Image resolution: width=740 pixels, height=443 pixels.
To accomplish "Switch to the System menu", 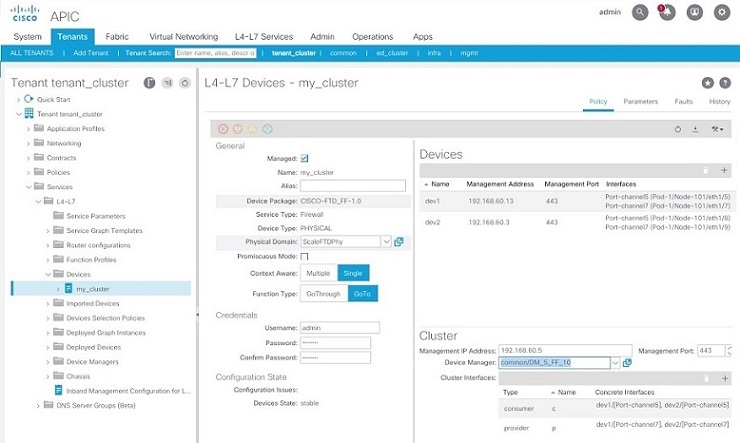I will 27,37.
